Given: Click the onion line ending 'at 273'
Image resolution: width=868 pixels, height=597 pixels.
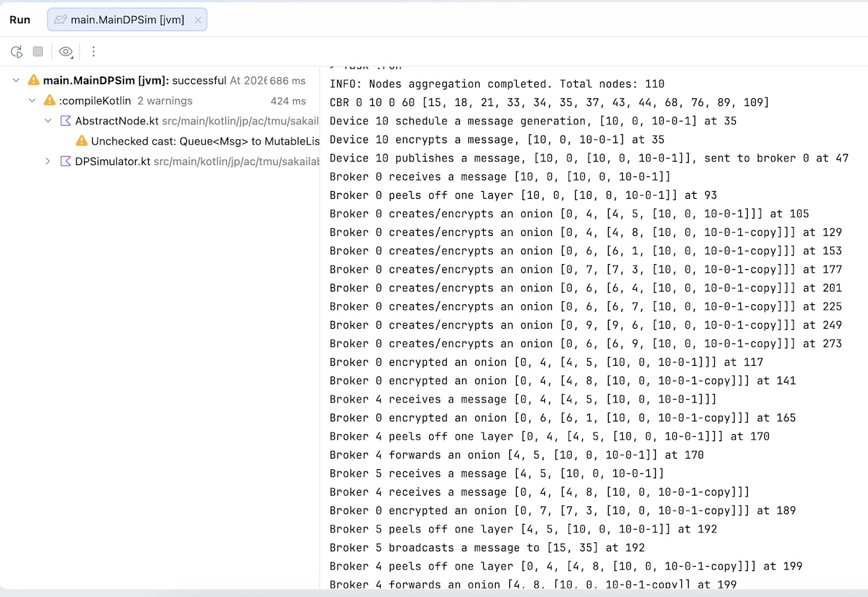Looking at the screenshot, I should [586, 343].
